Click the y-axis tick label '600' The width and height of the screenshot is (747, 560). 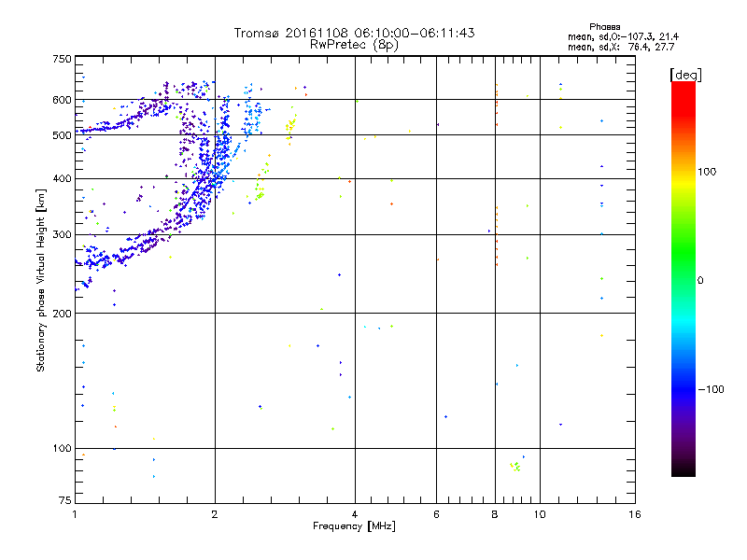coord(63,100)
